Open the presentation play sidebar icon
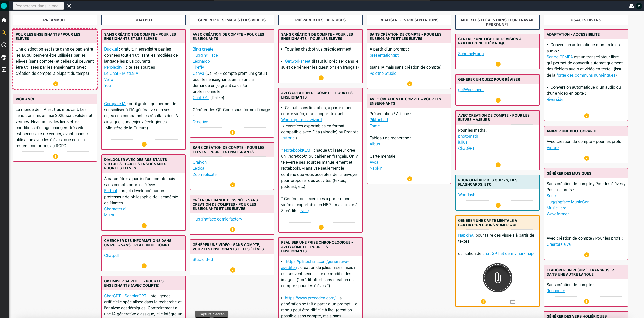 coord(4,70)
